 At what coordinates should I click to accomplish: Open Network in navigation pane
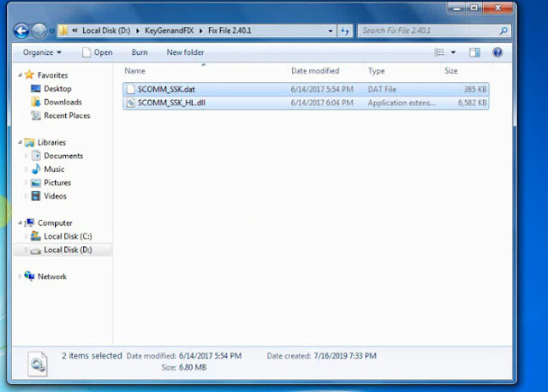pyautogui.click(x=51, y=276)
